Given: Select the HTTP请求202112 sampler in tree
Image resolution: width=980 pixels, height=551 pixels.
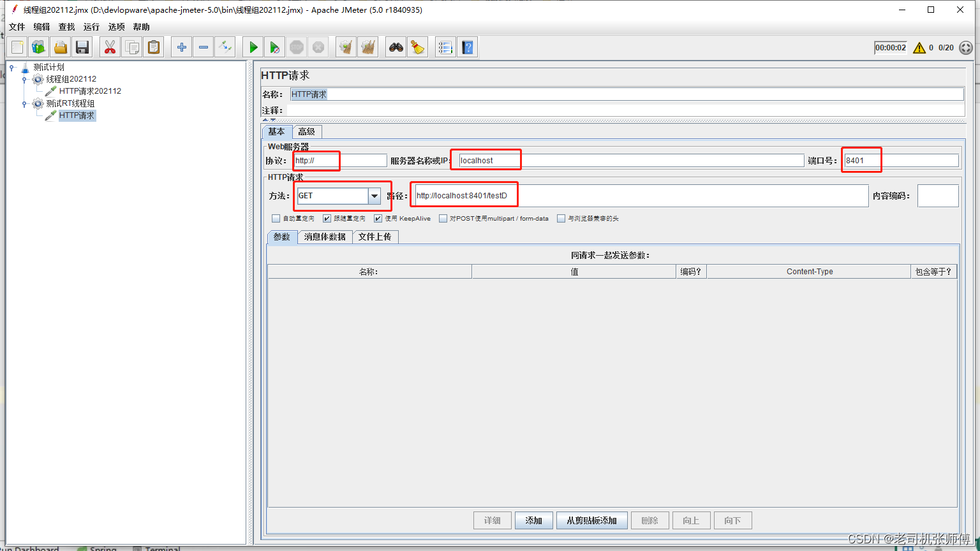Looking at the screenshot, I should pyautogui.click(x=90, y=91).
